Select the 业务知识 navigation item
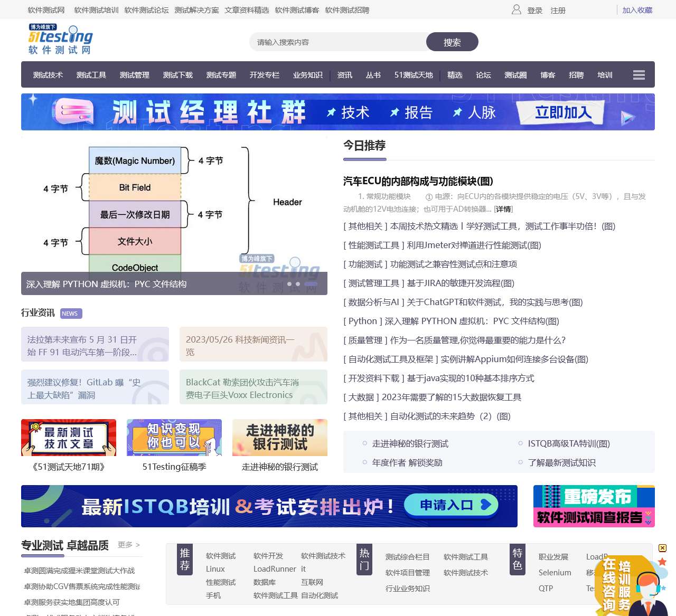The image size is (676, 616). [x=308, y=75]
